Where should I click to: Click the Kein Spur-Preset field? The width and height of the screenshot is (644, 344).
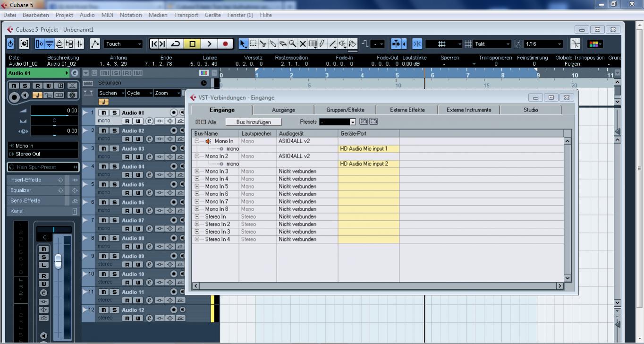[43, 167]
